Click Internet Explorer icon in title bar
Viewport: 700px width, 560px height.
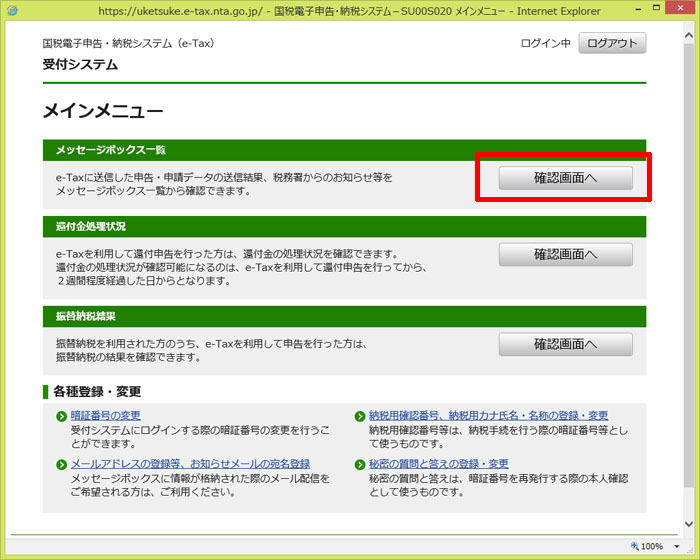click(12, 10)
